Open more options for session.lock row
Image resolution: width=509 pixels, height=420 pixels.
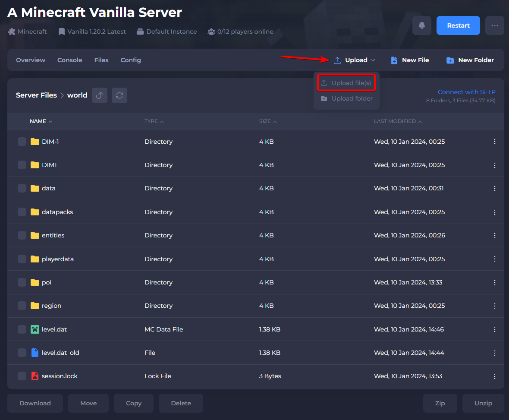tap(494, 376)
